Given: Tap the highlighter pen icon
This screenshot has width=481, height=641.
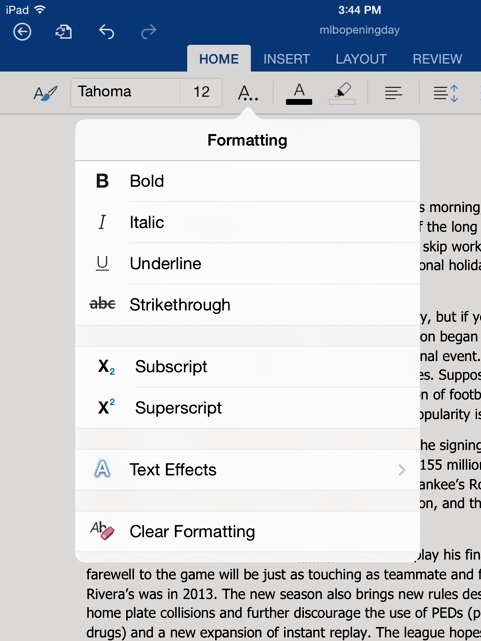Looking at the screenshot, I should click(x=342, y=93).
